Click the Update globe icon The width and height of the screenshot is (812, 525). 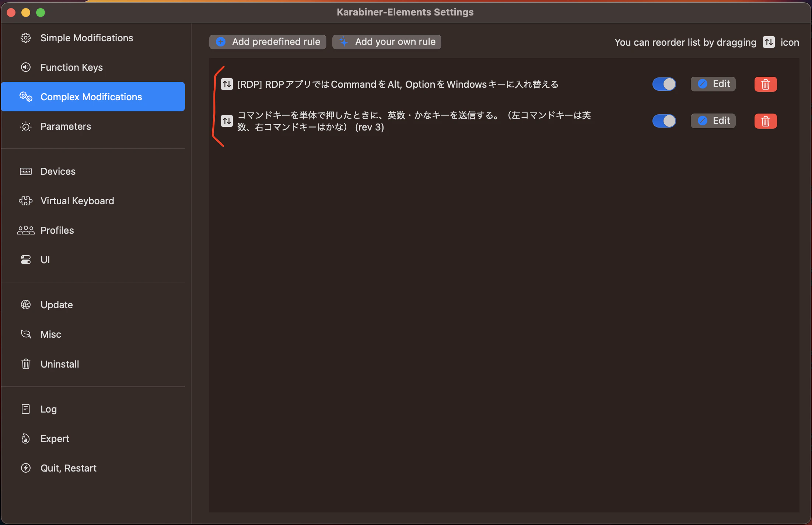25,305
